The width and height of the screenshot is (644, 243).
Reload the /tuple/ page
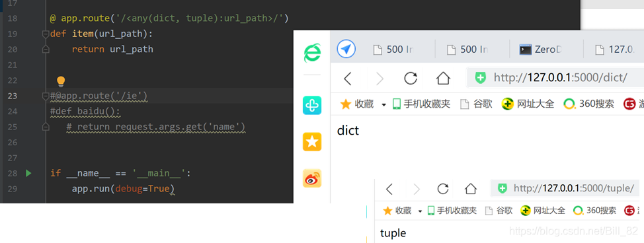[x=443, y=189]
